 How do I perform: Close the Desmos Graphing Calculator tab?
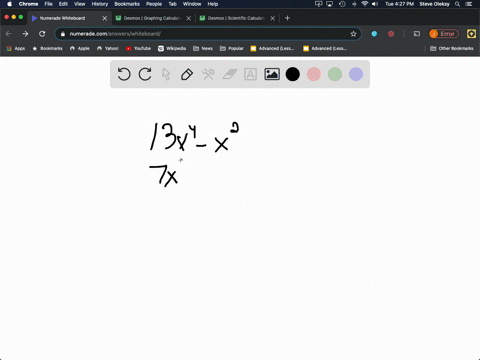(189, 18)
